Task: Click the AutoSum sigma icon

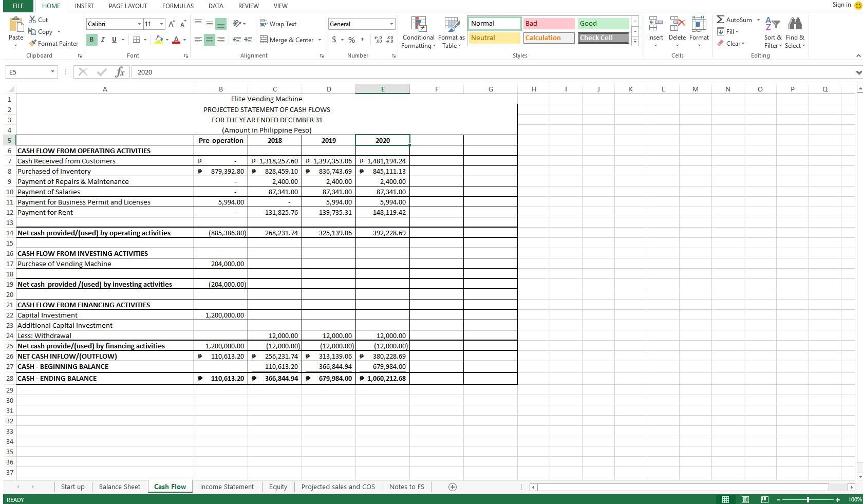Action: 721,20
